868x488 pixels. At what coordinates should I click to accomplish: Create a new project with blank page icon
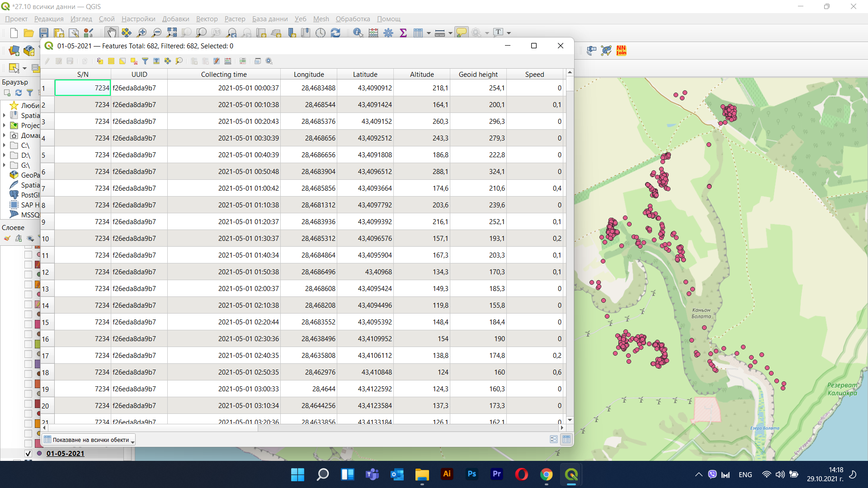(14, 33)
